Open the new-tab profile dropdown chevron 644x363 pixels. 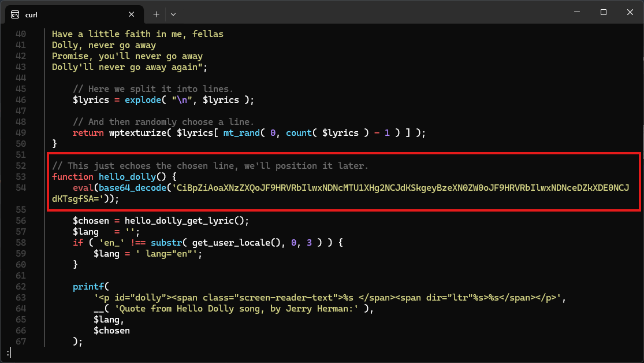coord(173,14)
